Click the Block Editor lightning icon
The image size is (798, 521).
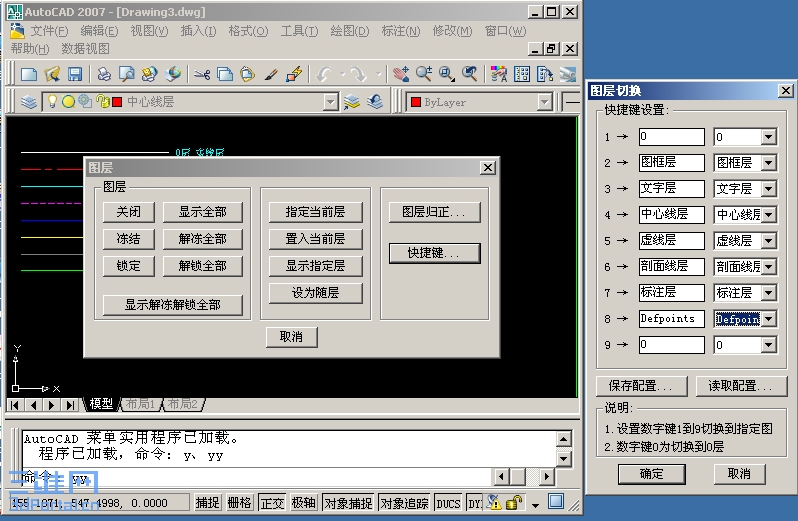(x=294, y=75)
